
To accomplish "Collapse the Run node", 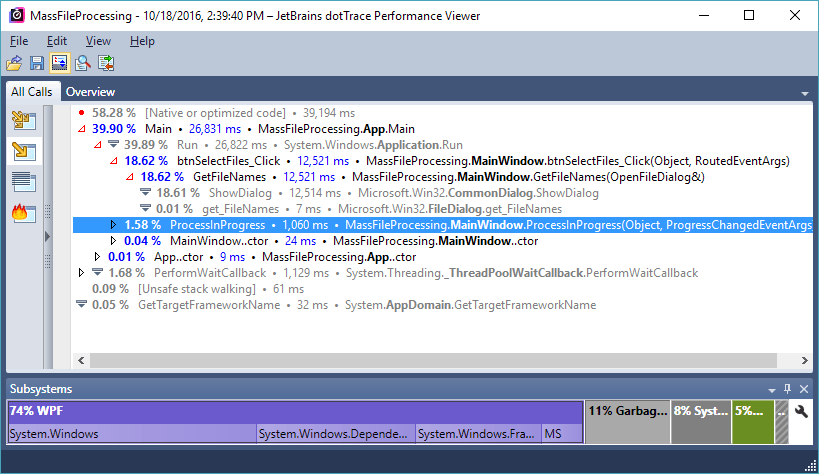I will tap(97, 145).
